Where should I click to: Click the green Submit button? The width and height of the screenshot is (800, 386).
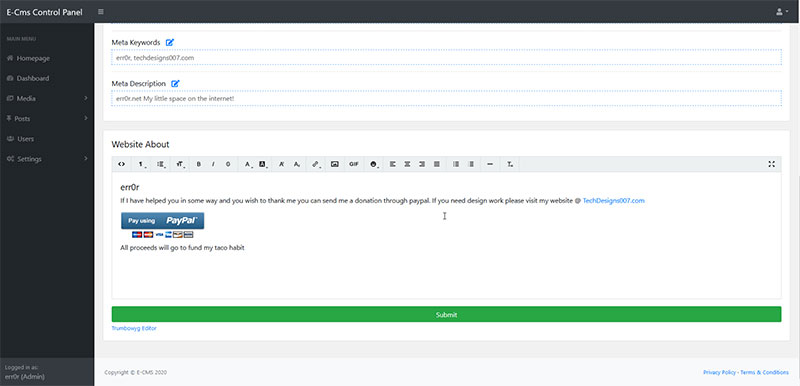click(446, 315)
